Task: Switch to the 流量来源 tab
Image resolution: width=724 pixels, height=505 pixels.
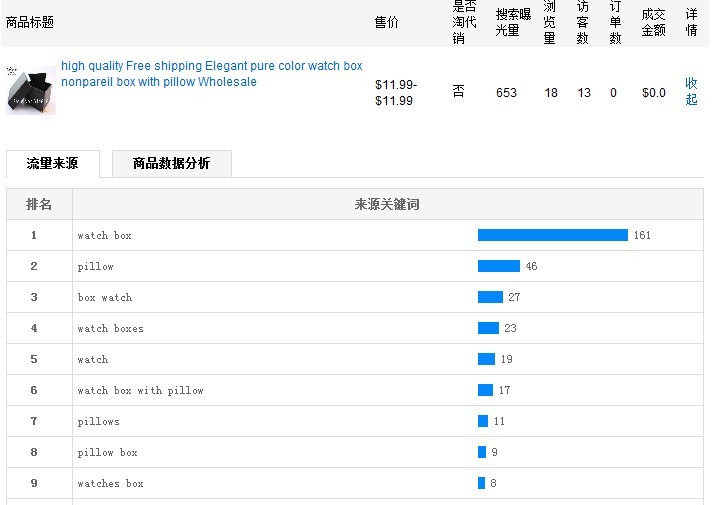Action: coord(52,164)
